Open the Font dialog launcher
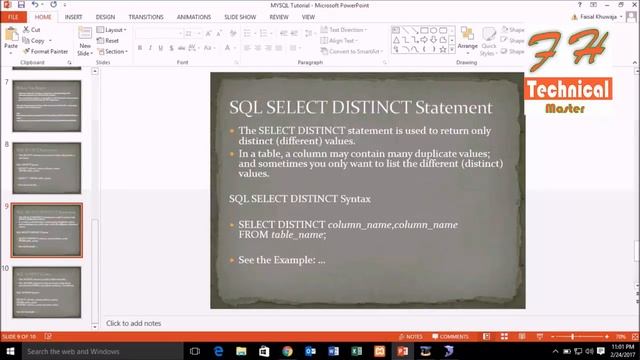The height and width of the screenshot is (360, 640). pyautogui.click(x=236, y=62)
